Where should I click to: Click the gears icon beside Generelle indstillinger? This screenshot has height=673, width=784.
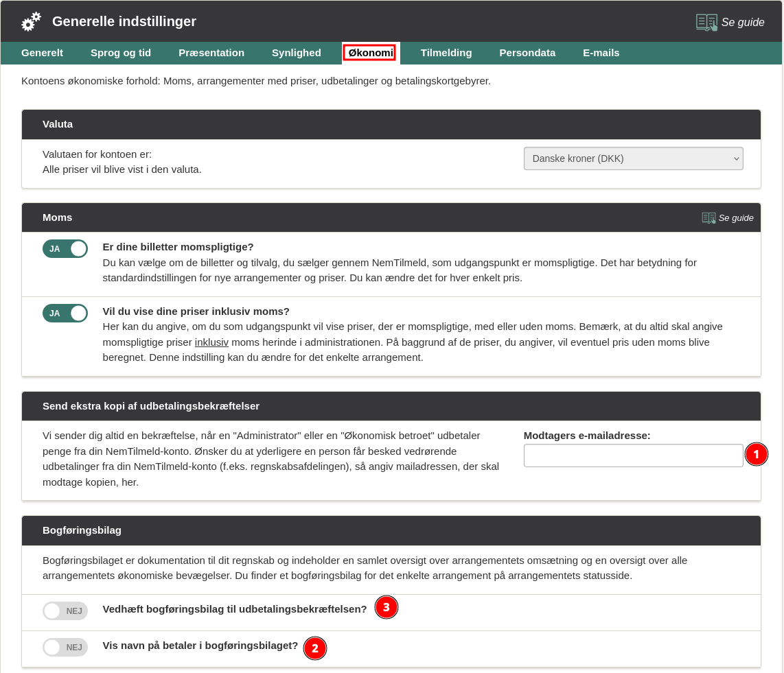[x=32, y=22]
